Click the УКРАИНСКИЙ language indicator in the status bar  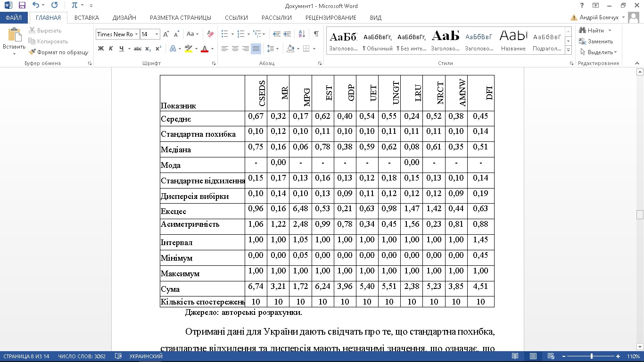point(146,356)
